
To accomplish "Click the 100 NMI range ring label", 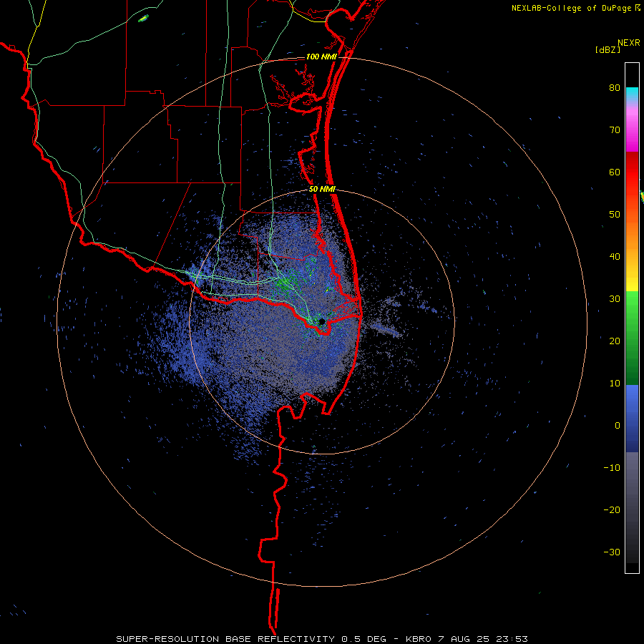I will 321,57.
